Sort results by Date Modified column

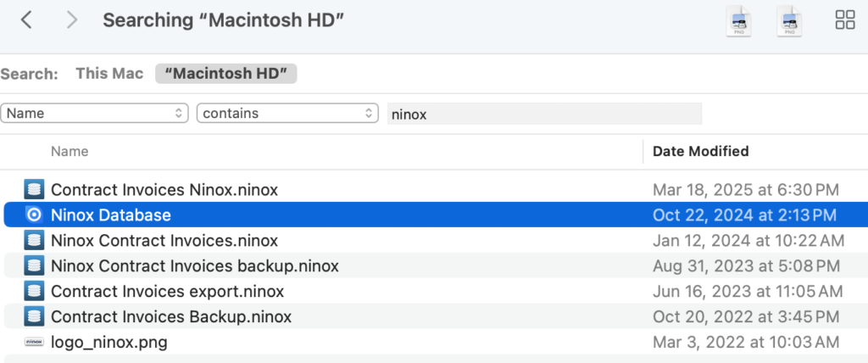point(700,152)
